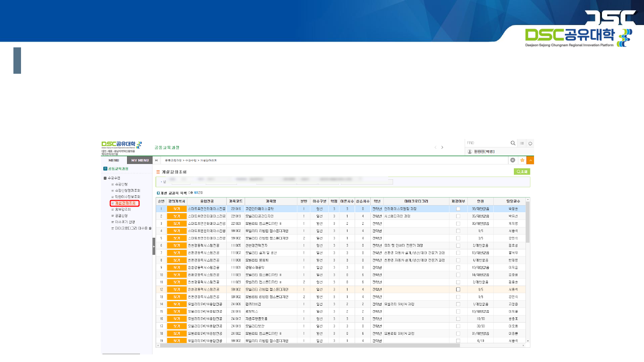This screenshot has width=644, height=362.
Task: Click the power logout icon
Action: (x=530, y=143)
